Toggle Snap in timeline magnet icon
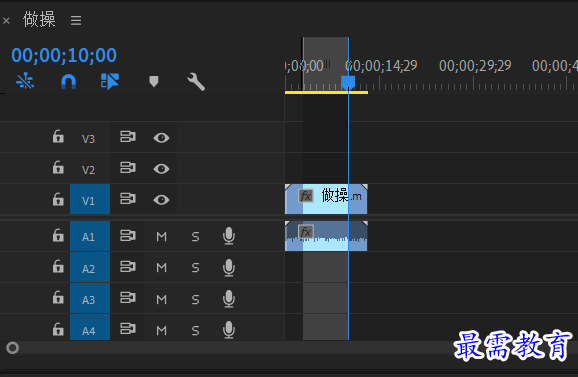 (x=69, y=81)
